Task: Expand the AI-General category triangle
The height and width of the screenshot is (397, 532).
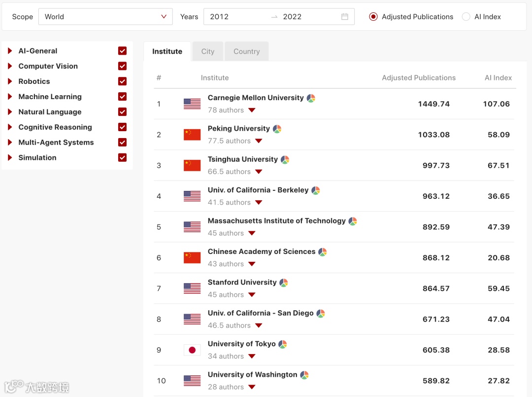Action: (x=10, y=51)
